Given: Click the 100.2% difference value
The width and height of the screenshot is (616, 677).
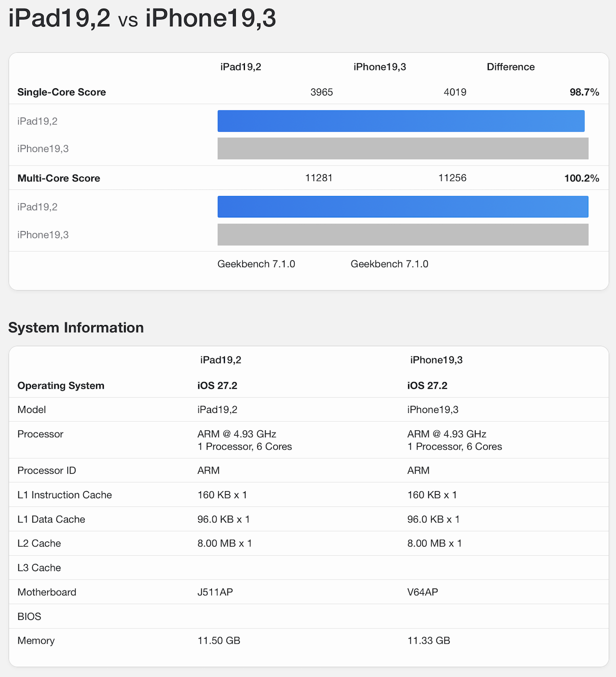Looking at the screenshot, I should (x=582, y=178).
